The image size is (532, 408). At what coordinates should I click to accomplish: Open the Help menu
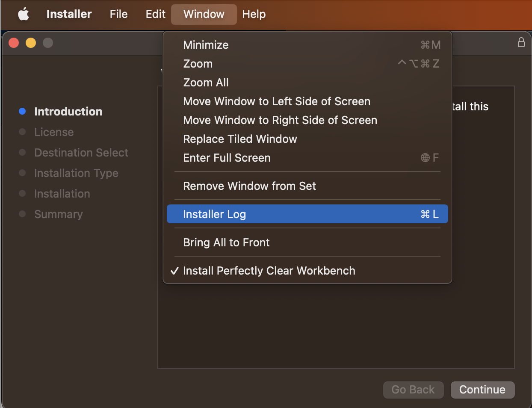[x=254, y=14]
